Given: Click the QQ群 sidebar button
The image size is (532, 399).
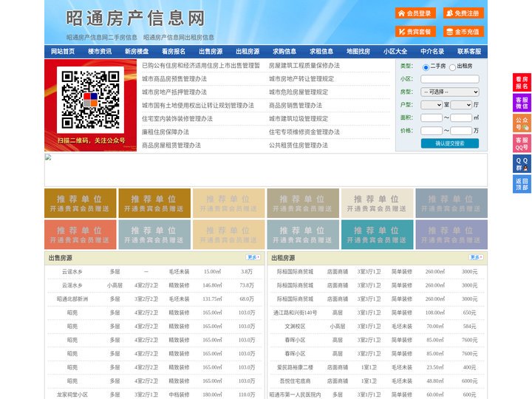Looking at the screenshot, I should click(522, 164).
